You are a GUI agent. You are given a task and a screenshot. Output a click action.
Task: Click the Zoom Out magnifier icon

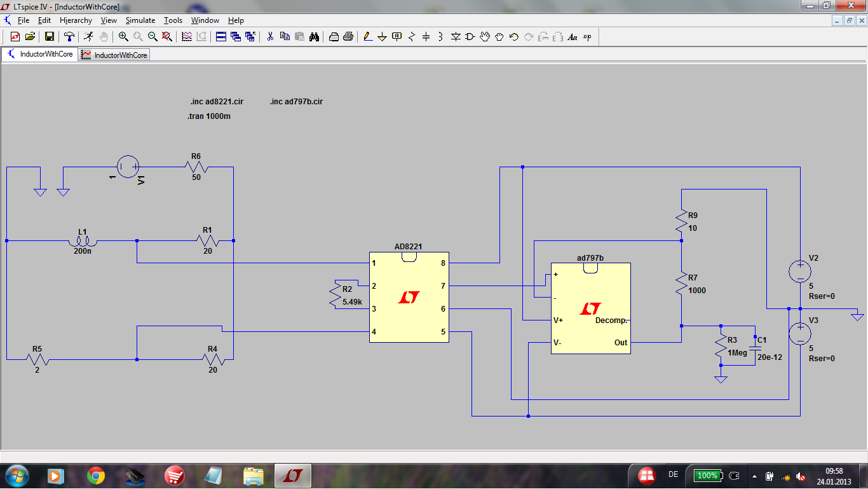153,37
